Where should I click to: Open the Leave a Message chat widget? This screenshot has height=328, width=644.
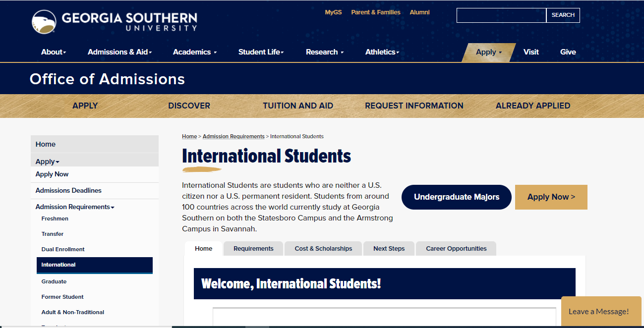[601, 311]
